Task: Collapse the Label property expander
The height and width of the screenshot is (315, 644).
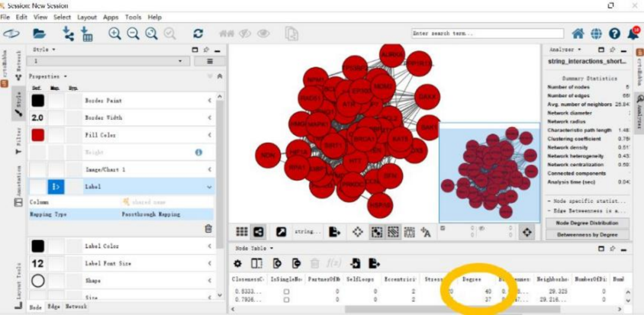Action: (209, 187)
